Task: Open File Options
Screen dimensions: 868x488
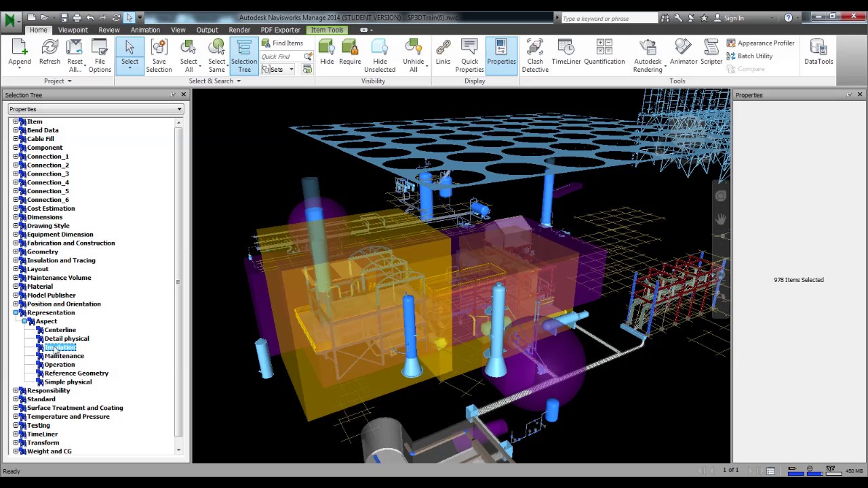Action: click(x=100, y=56)
